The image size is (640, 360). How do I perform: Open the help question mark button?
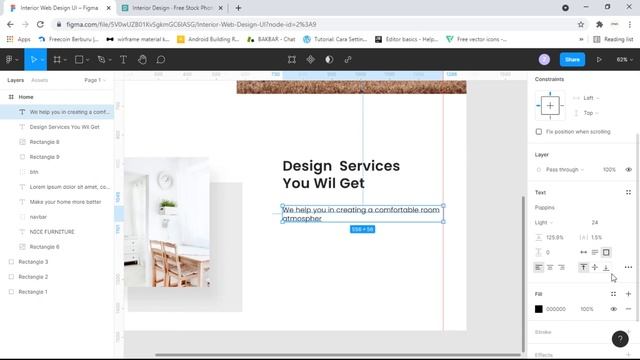(620, 339)
